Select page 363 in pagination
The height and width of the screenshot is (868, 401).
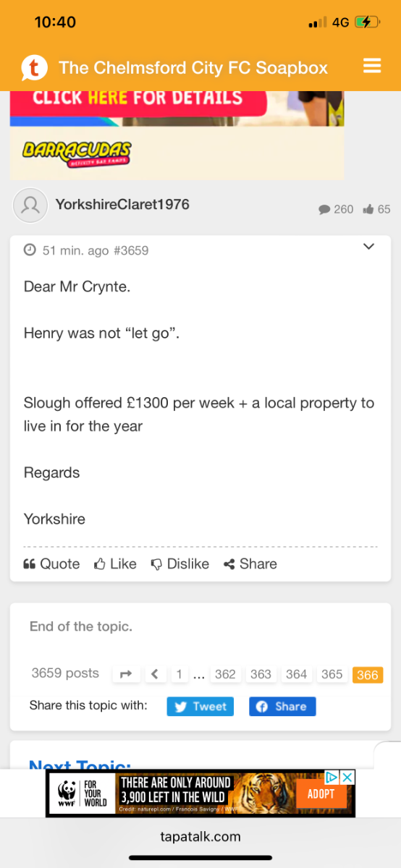[261, 674]
